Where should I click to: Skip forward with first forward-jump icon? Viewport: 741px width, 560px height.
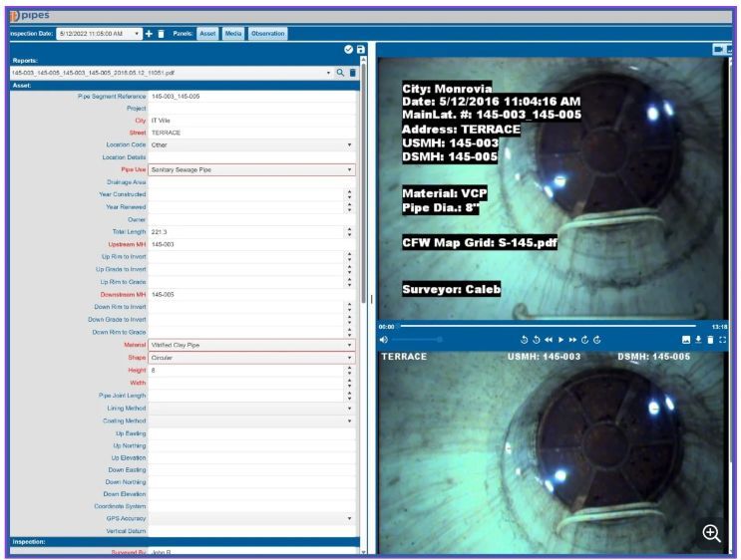pyautogui.click(x=585, y=340)
